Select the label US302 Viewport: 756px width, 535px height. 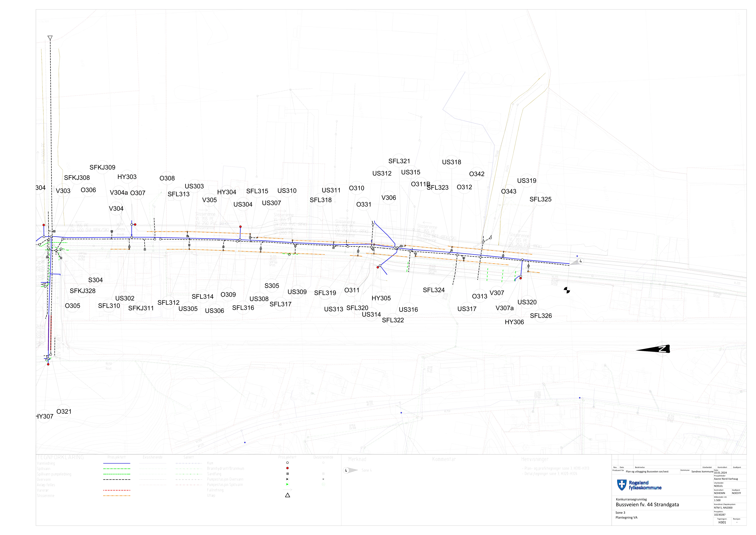tap(125, 298)
